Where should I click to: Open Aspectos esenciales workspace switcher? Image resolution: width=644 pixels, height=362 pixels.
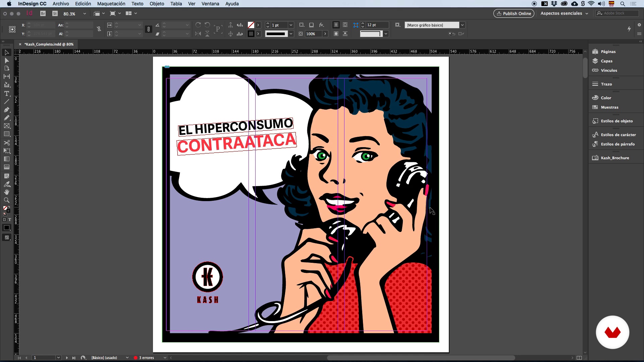pyautogui.click(x=564, y=13)
